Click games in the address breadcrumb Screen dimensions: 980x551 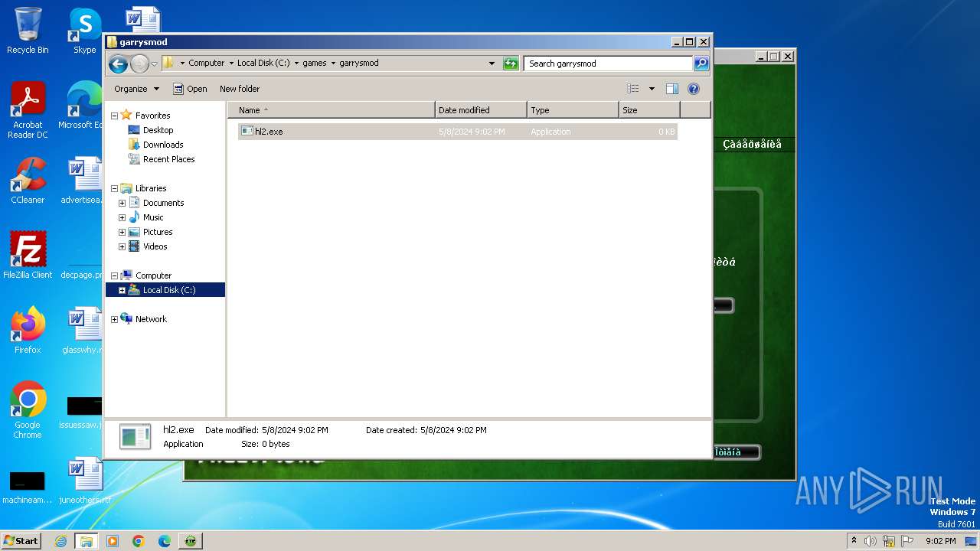pyautogui.click(x=315, y=64)
